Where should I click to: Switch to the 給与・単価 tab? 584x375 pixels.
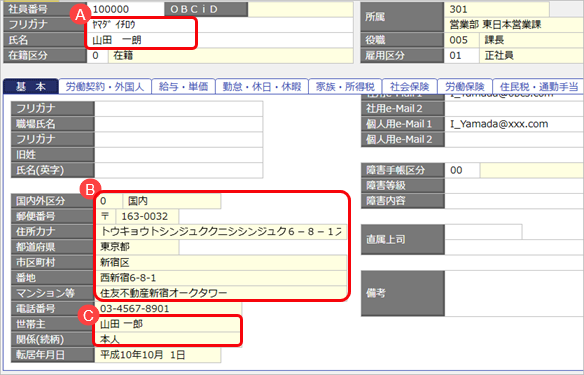tap(183, 86)
